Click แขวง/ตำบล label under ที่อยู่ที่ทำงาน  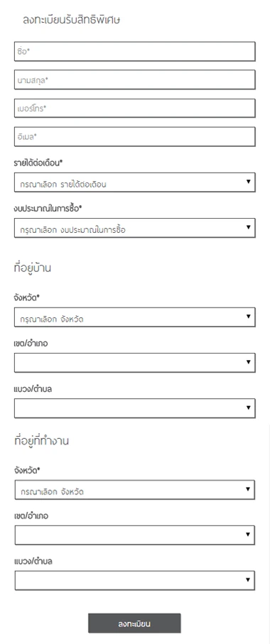point(33,561)
